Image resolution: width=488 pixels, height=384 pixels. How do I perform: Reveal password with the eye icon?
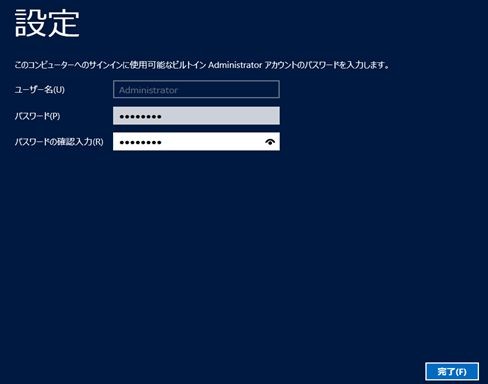coord(270,142)
